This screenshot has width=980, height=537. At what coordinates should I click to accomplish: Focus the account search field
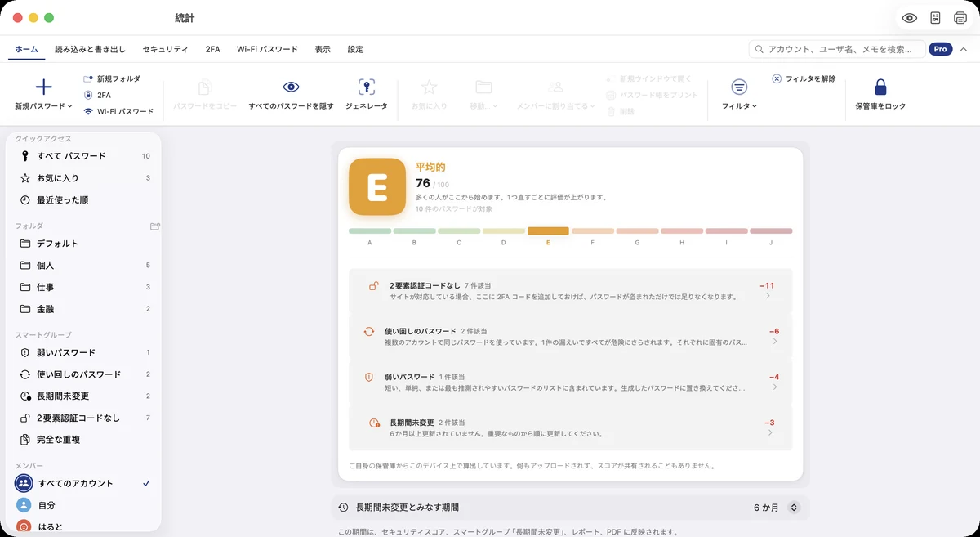pyautogui.click(x=837, y=49)
